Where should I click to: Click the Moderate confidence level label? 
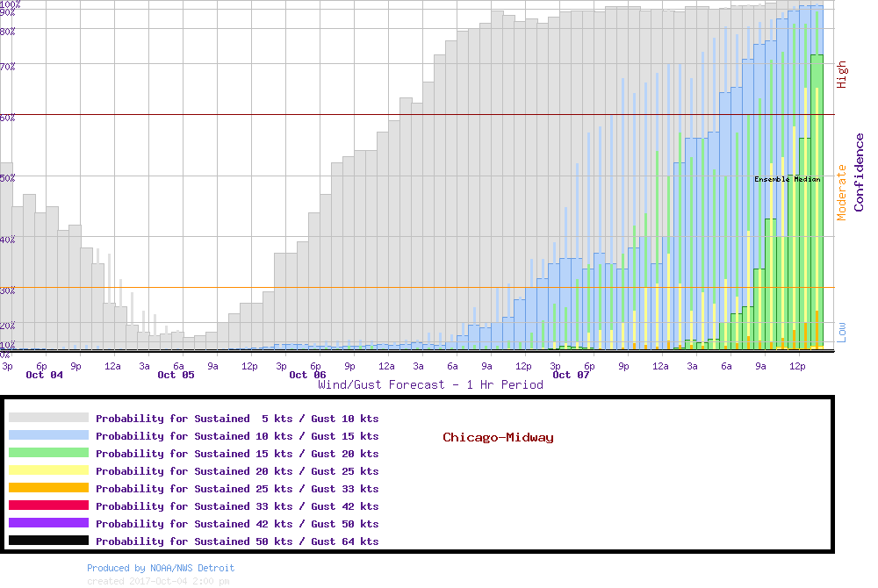coord(842,192)
